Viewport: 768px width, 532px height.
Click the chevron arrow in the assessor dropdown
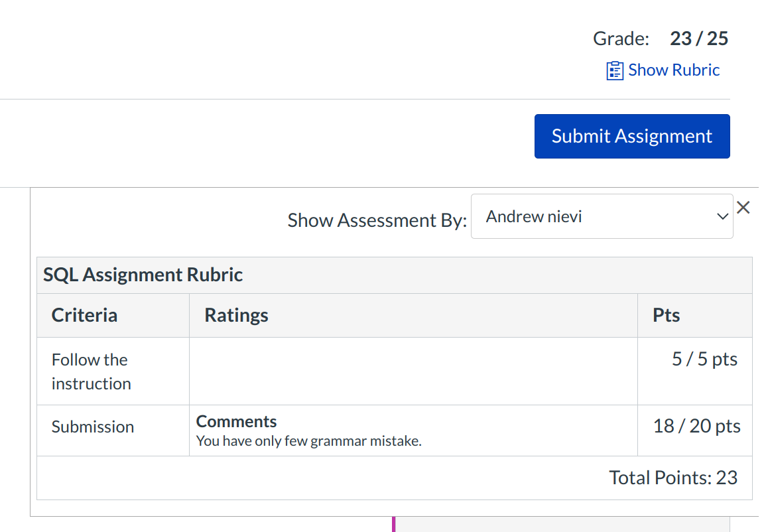point(722,217)
